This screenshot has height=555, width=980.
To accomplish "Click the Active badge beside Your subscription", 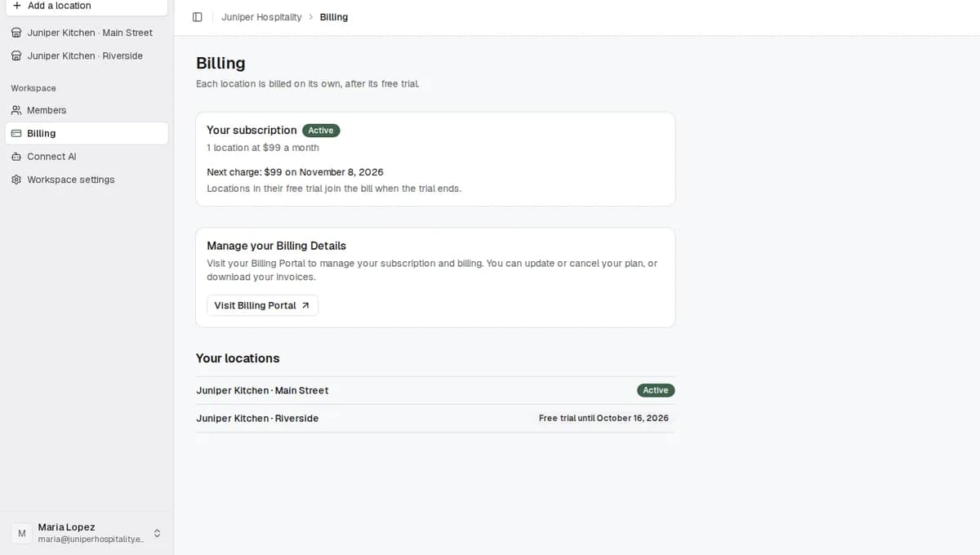I will [x=321, y=131].
